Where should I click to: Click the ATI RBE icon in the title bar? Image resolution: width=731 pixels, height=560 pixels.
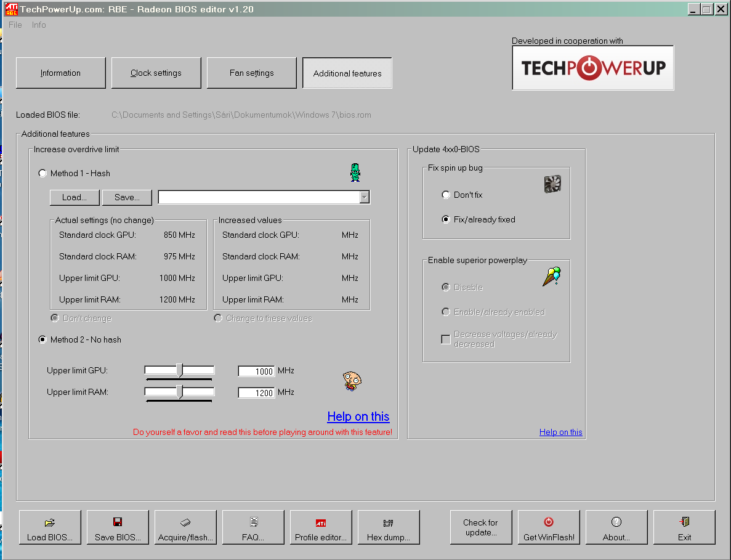11,9
